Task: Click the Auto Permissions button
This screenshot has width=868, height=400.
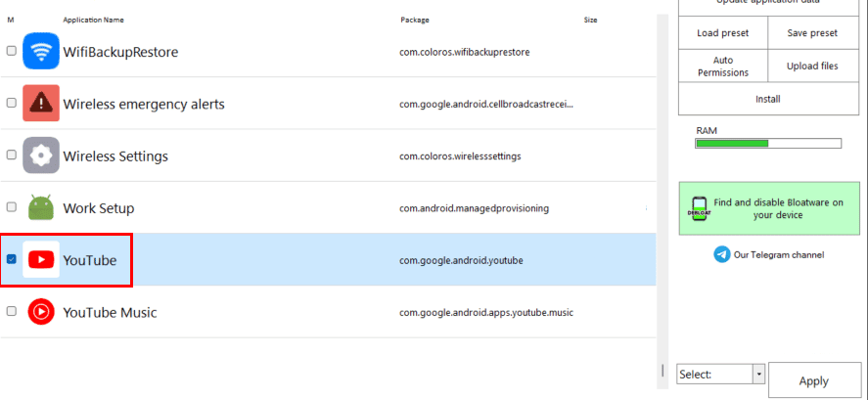Action: click(x=722, y=67)
